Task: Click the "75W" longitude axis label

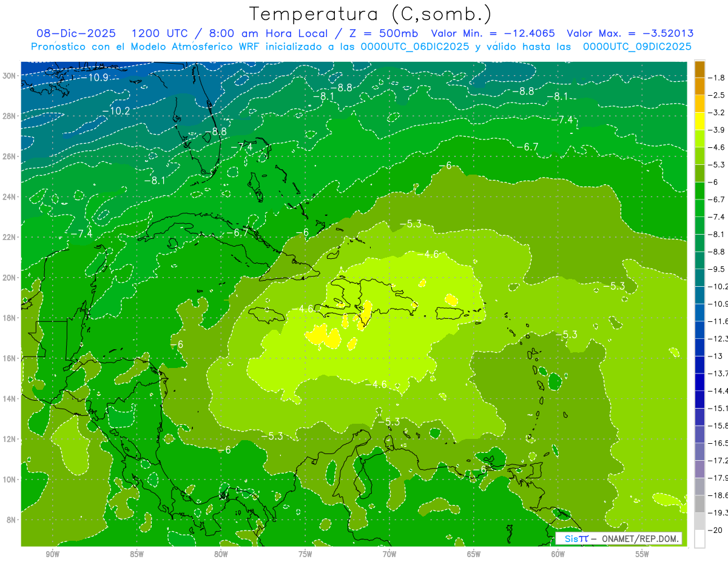Action: 305,554
